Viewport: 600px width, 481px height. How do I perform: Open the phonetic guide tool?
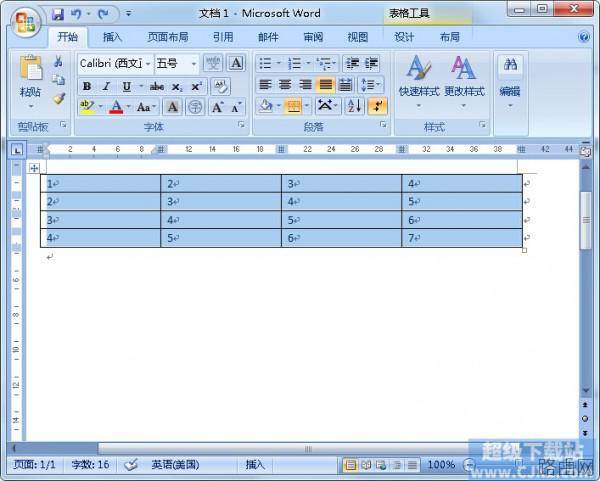pos(213,63)
